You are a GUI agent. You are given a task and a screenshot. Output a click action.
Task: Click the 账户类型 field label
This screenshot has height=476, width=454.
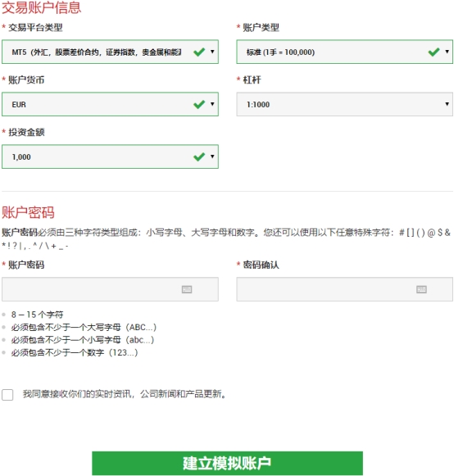click(x=261, y=27)
